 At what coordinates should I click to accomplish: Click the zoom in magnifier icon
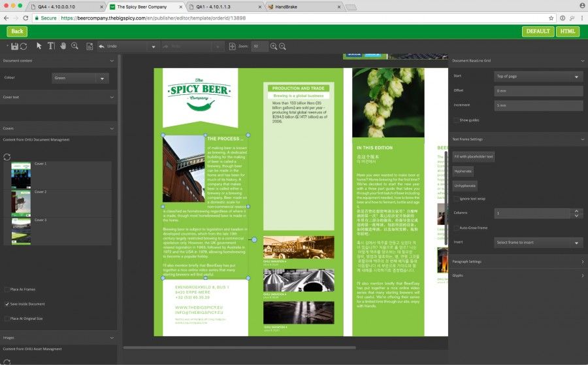pyautogui.click(x=274, y=46)
